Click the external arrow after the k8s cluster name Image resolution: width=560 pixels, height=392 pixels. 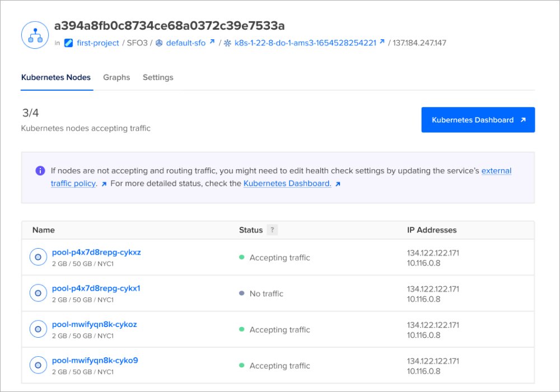tap(382, 42)
